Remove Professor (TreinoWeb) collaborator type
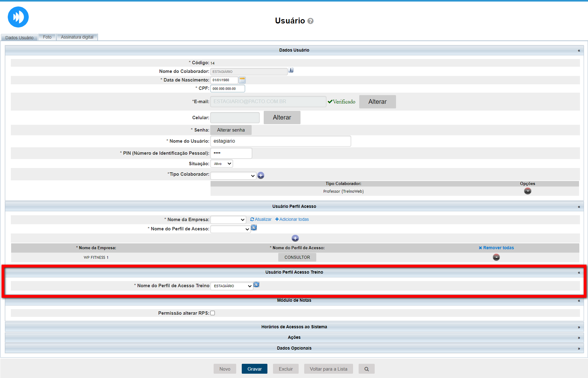This screenshot has height=378, width=588. click(x=527, y=191)
